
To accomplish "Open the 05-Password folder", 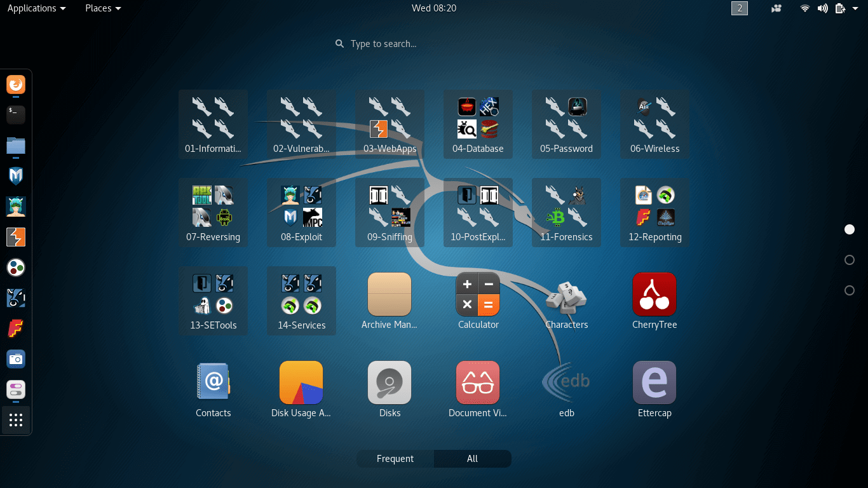I will (x=566, y=124).
